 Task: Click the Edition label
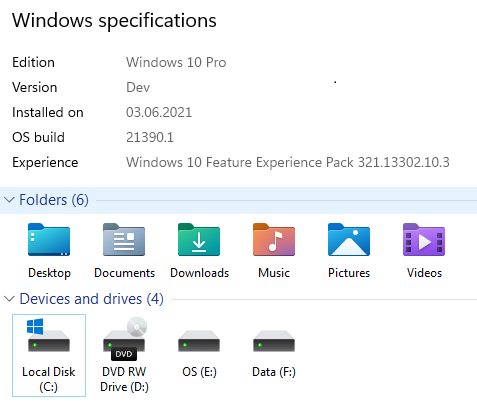33,62
